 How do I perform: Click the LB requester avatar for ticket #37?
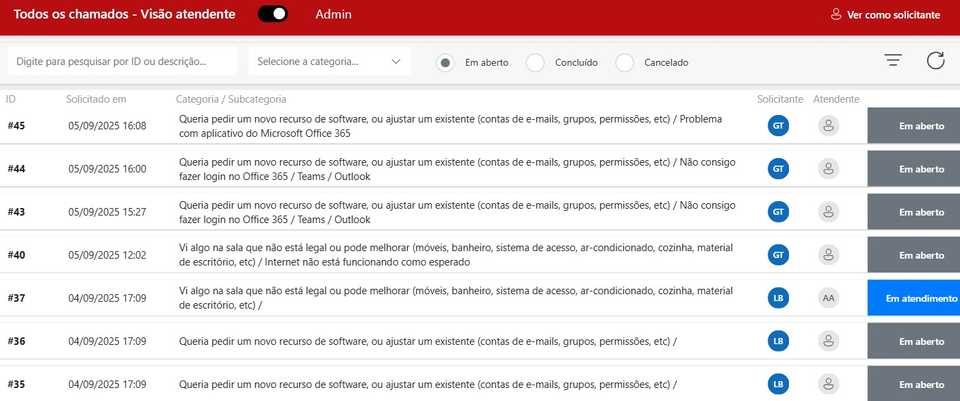tap(778, 298)
